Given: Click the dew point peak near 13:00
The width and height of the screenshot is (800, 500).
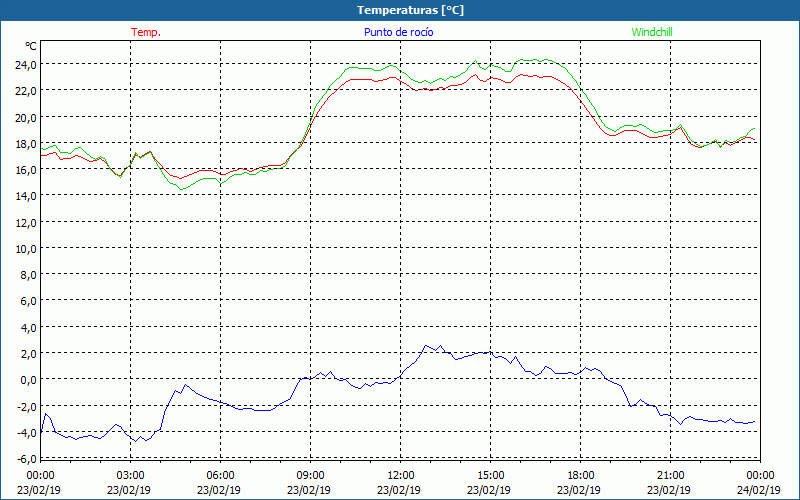Looking at the screenshot, I should (426, 345).
